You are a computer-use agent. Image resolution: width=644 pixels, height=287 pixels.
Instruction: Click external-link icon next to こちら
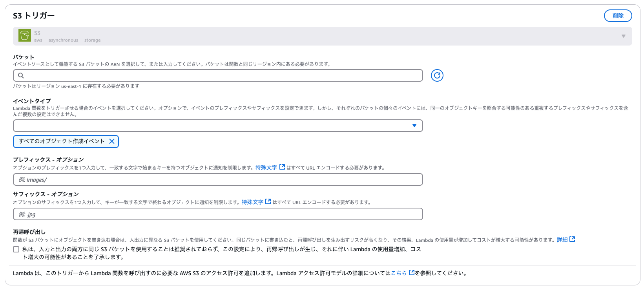click(412, 272)
